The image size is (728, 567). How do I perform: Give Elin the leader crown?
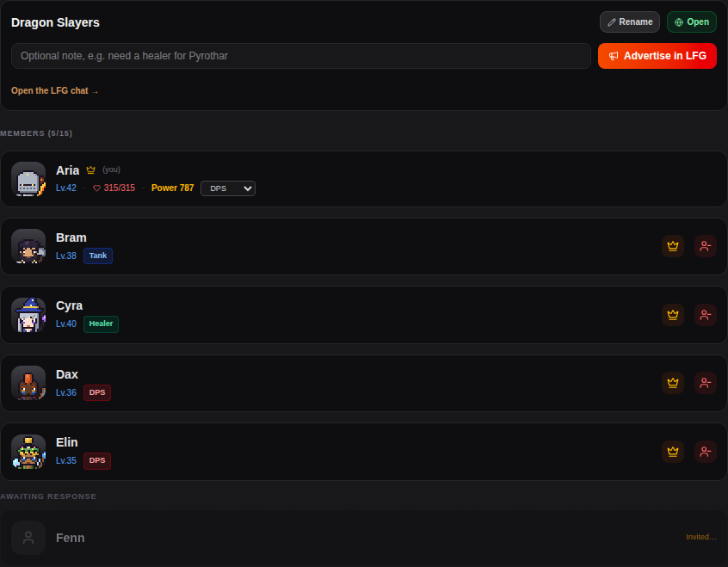(672, 452)
